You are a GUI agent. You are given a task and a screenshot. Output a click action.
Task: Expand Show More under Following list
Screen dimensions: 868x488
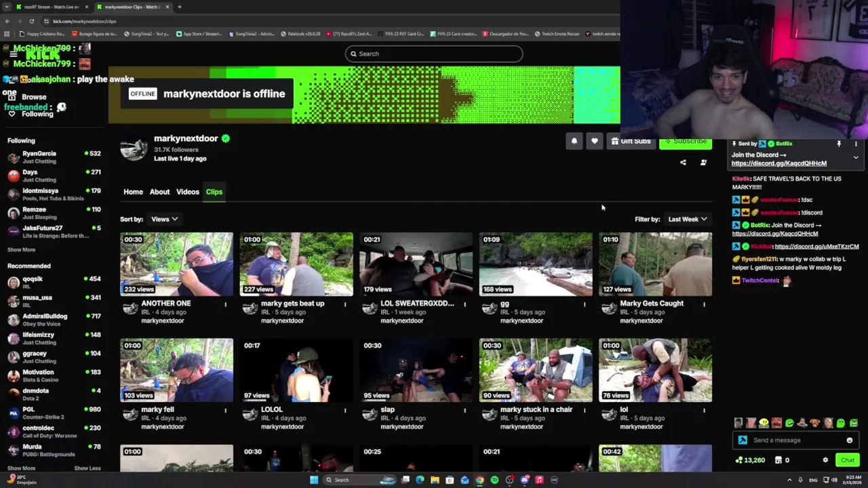pos(21,249)
